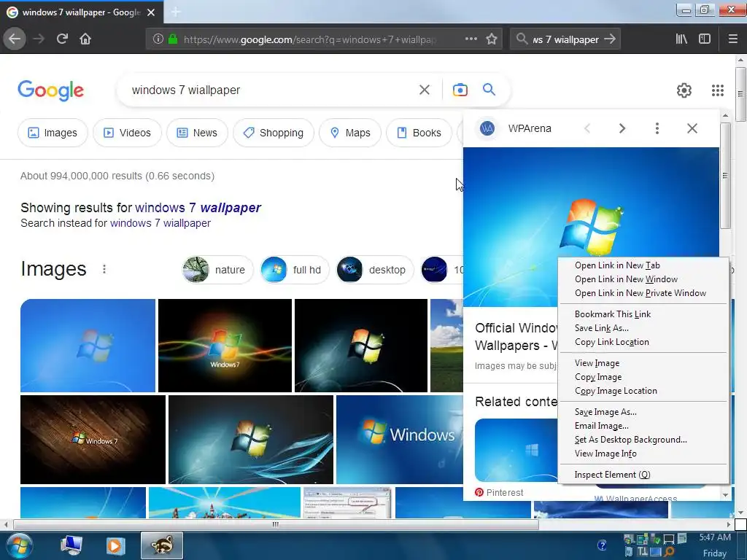The image size is (747, 560).
Task: Toggle the sidebar icon in the toolbar
Action: coord(705,39)
